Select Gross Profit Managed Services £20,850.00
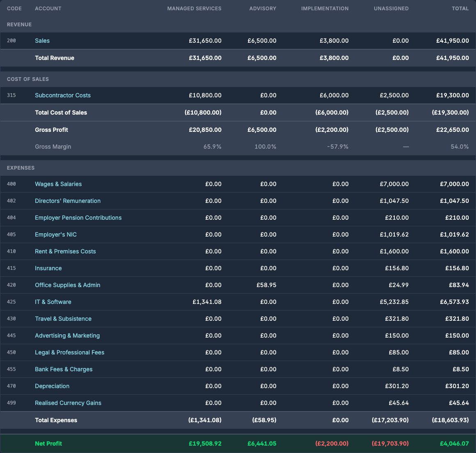The width and height of the screenshot is (476, 453). click(205, 130)
